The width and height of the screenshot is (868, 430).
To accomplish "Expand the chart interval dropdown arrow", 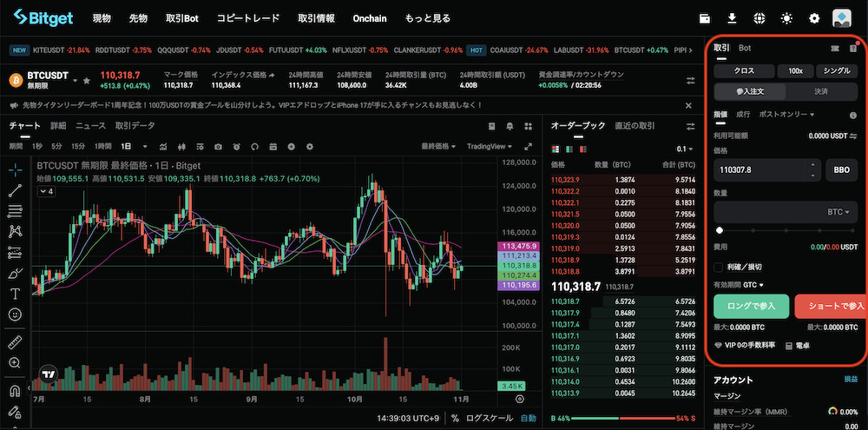I will click(145, 147).
